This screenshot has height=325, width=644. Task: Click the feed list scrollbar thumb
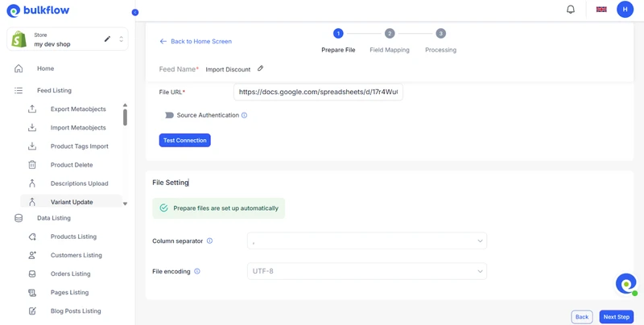tap(125, 117)
